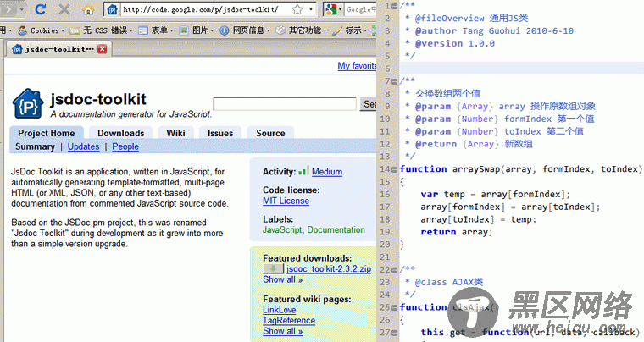Place cursor on empty highlighted line 6
Image resolution: width=644 pixels, height=342 pixels.
(522, 69)
